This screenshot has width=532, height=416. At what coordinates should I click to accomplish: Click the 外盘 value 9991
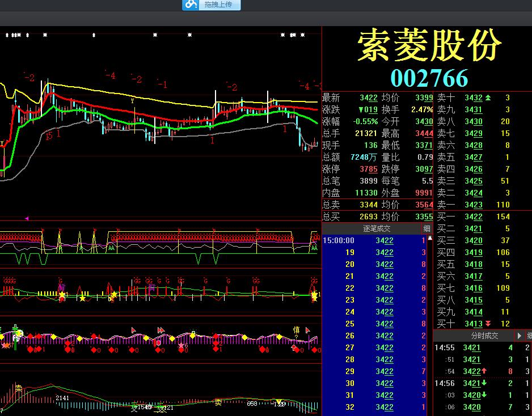tap(424, 193)
